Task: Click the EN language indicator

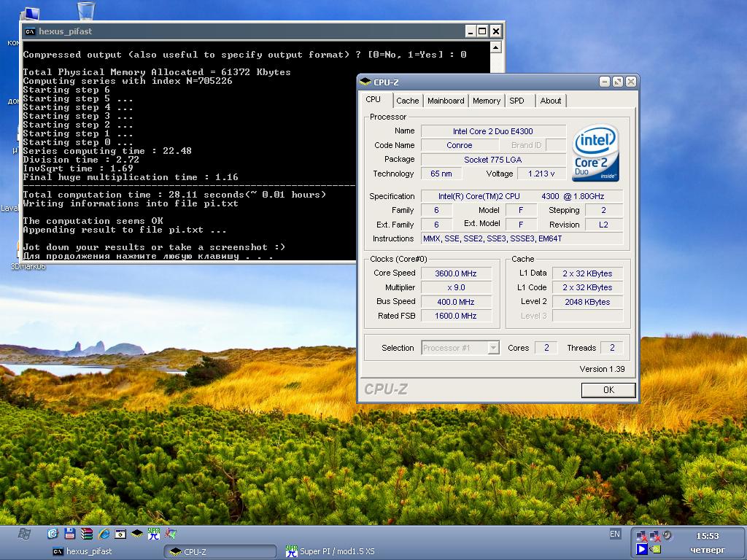Action: click(x=615, y=534)
